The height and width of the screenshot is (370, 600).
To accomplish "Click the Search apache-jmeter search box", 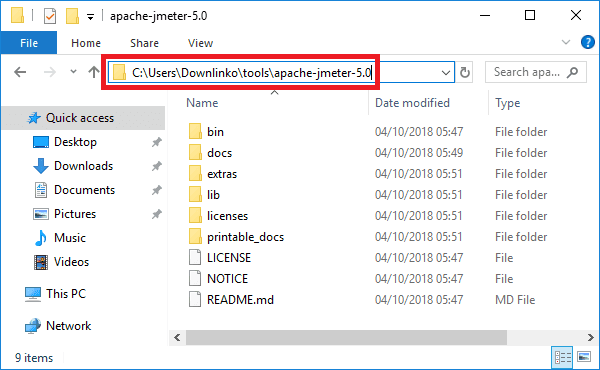I will point(536,72).
